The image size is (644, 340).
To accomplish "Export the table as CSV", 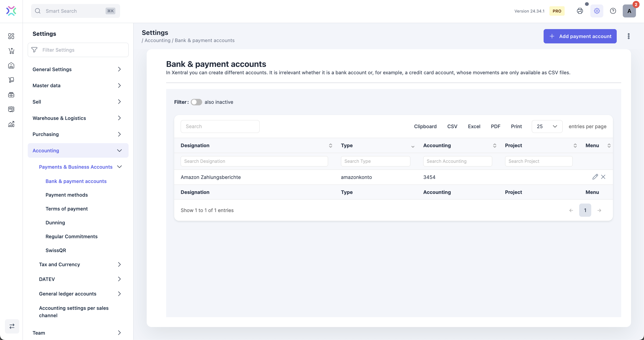I will [452, 126].
